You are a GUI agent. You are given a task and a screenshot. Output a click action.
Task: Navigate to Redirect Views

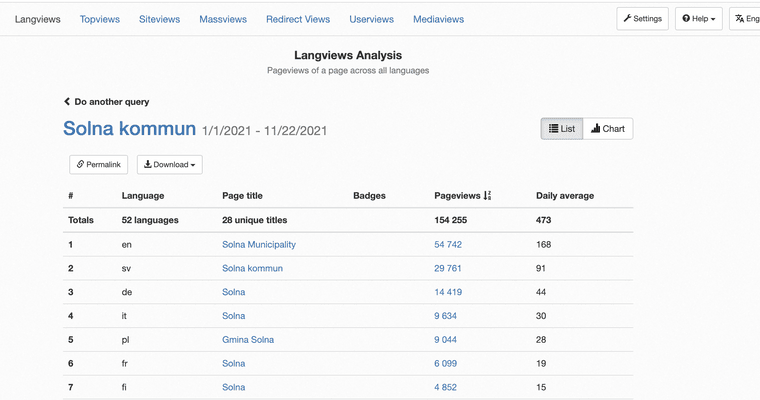pos(297,19)
